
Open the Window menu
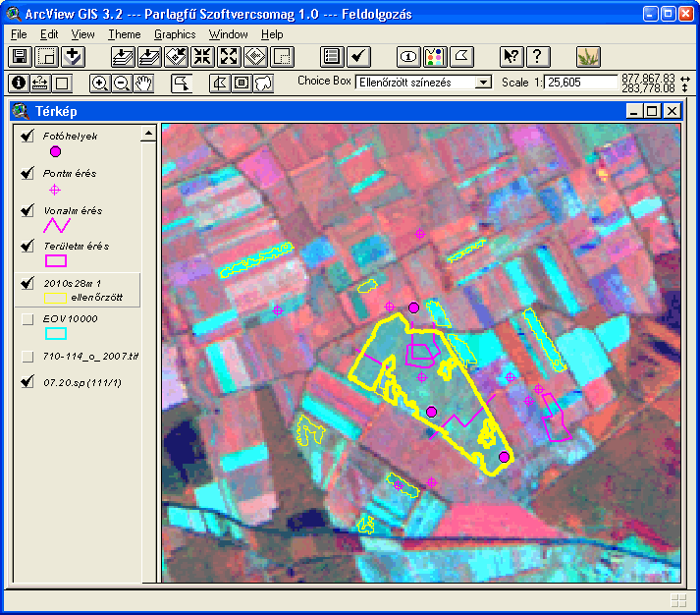click(x=228, y=34)
